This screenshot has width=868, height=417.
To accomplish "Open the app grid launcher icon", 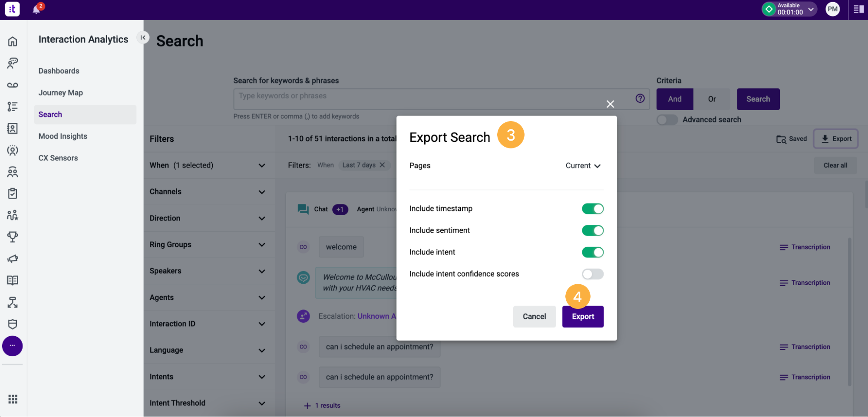I will point(13,399).
